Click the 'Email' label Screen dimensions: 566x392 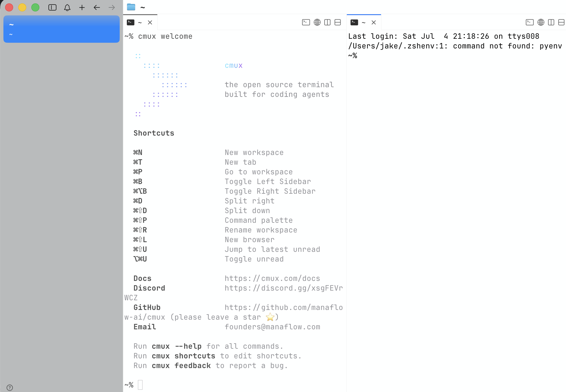(145, 327)
